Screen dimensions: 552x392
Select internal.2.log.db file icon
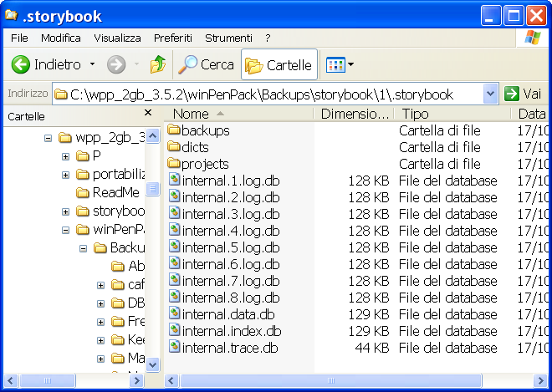[175, 196]
